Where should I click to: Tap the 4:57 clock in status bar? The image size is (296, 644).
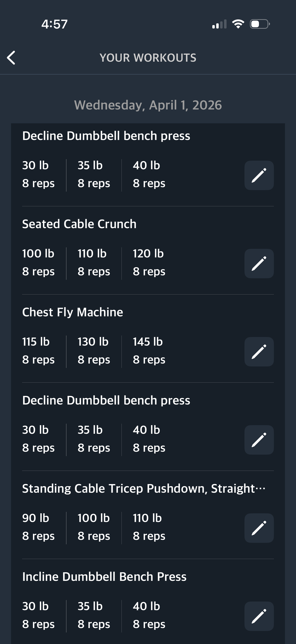point(54,24)
